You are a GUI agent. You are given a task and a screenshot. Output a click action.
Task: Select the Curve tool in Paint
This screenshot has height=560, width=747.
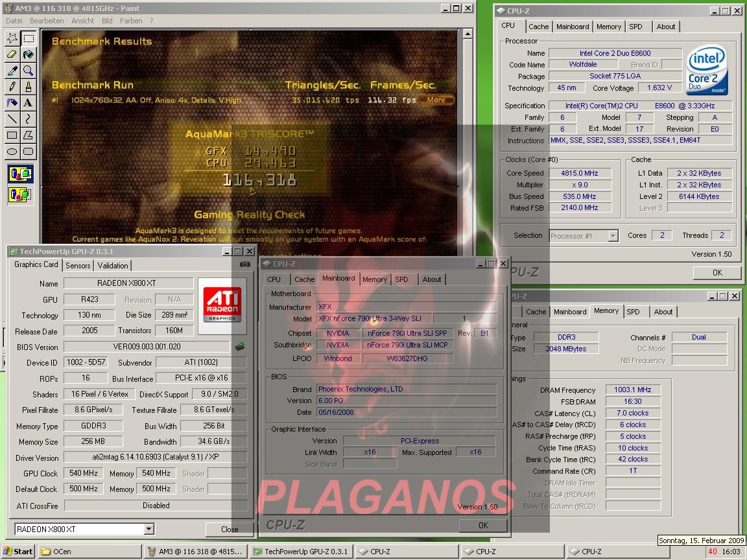pos(29,119)
